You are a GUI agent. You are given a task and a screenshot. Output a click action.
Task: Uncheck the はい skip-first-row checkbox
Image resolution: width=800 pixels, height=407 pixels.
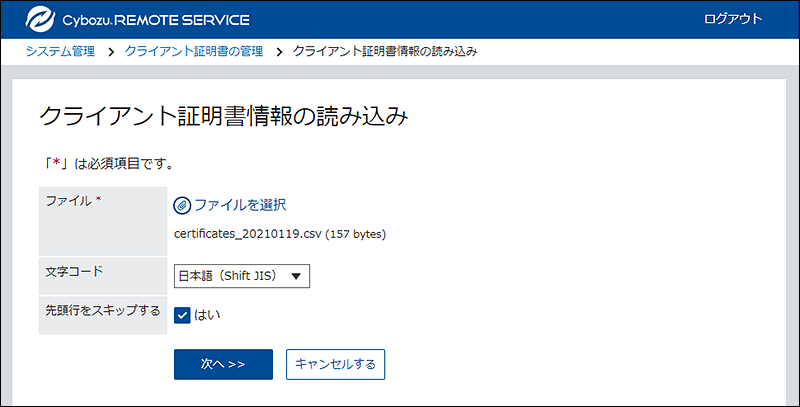point(182,315)
